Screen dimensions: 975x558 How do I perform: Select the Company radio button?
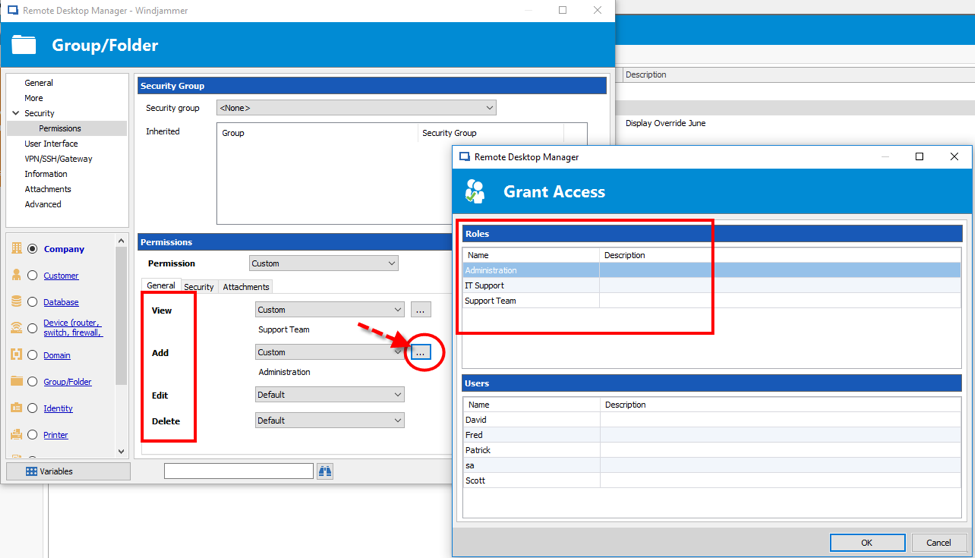[32, 249]
